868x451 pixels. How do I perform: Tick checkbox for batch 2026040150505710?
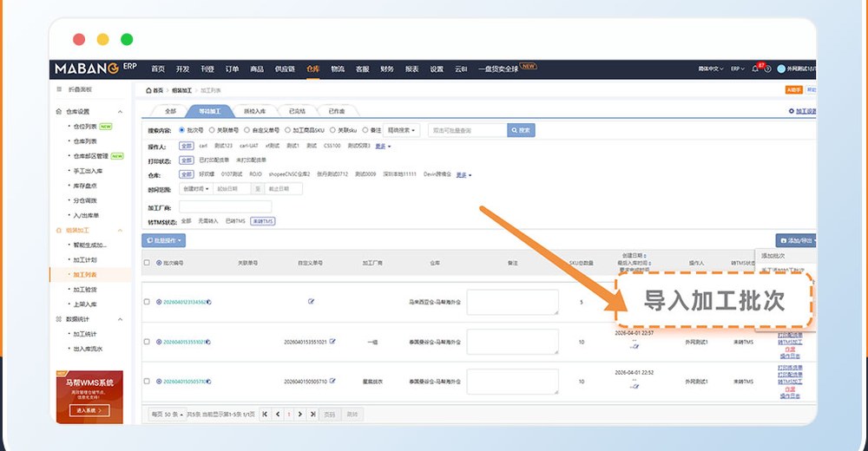pyautogui.click(x=147, y=381)
